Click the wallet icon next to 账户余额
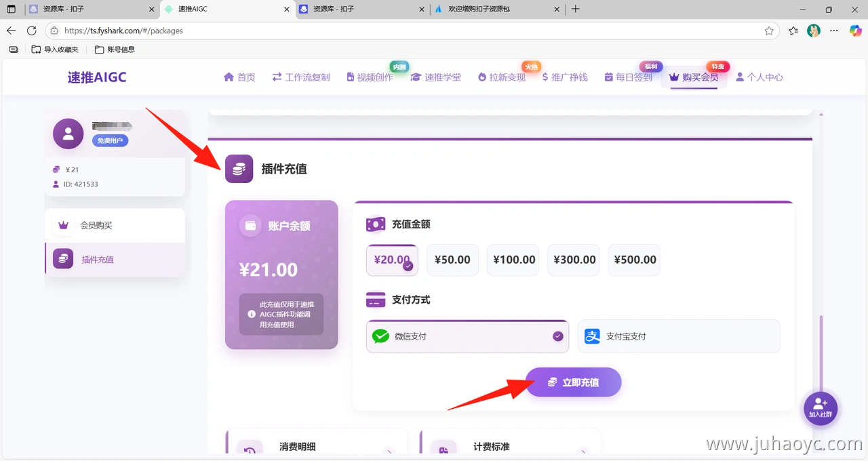Image resolution: width=868 pixels, height=461 pixels. pos(250,226)
